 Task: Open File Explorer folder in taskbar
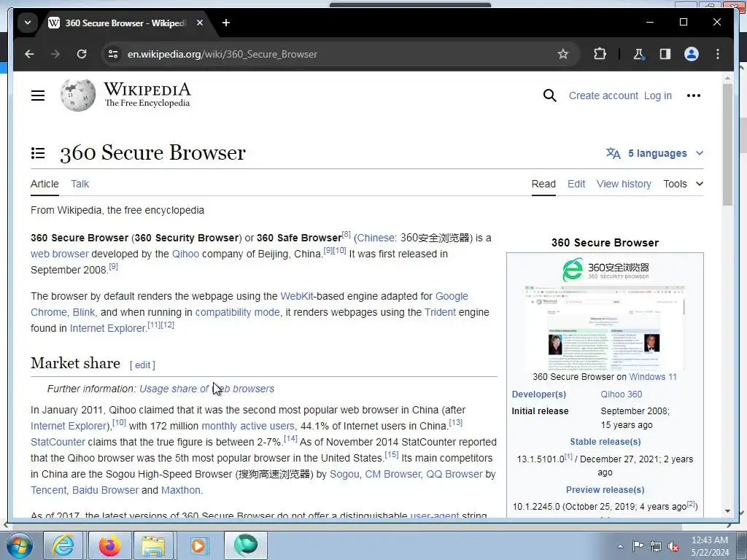(153, 545)
